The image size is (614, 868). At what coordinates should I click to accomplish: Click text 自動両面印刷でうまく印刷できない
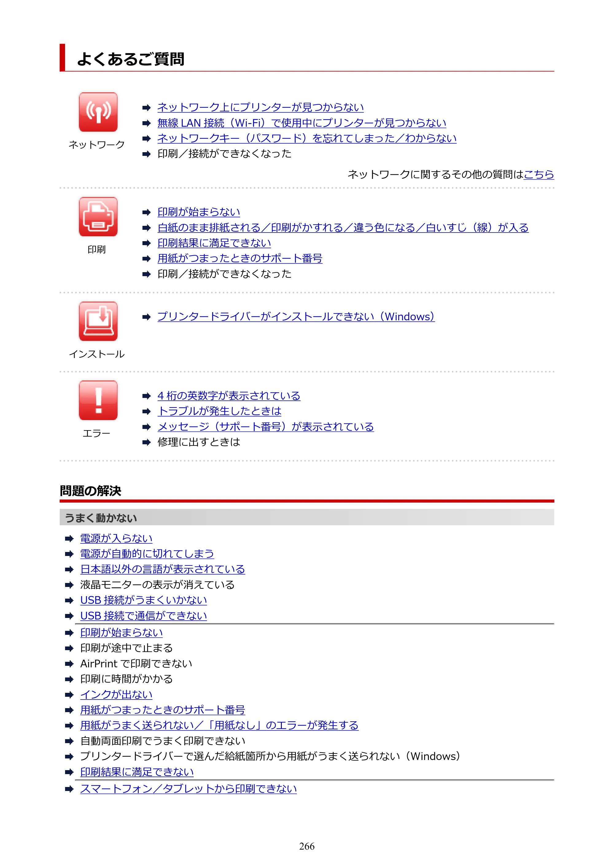[163, 741]
